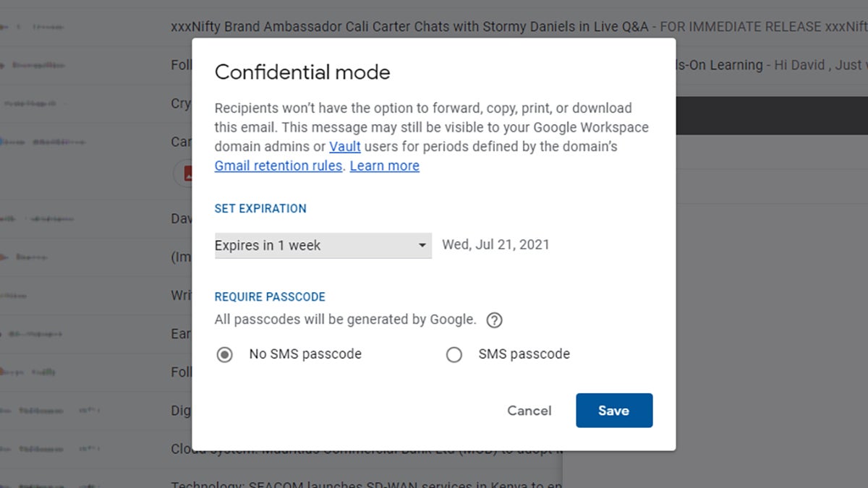This screenshot has height=488, width=868.
Task: Click the "Wed, Jul 21, 2021" expiration date
Action: click(x=497, y=244)
